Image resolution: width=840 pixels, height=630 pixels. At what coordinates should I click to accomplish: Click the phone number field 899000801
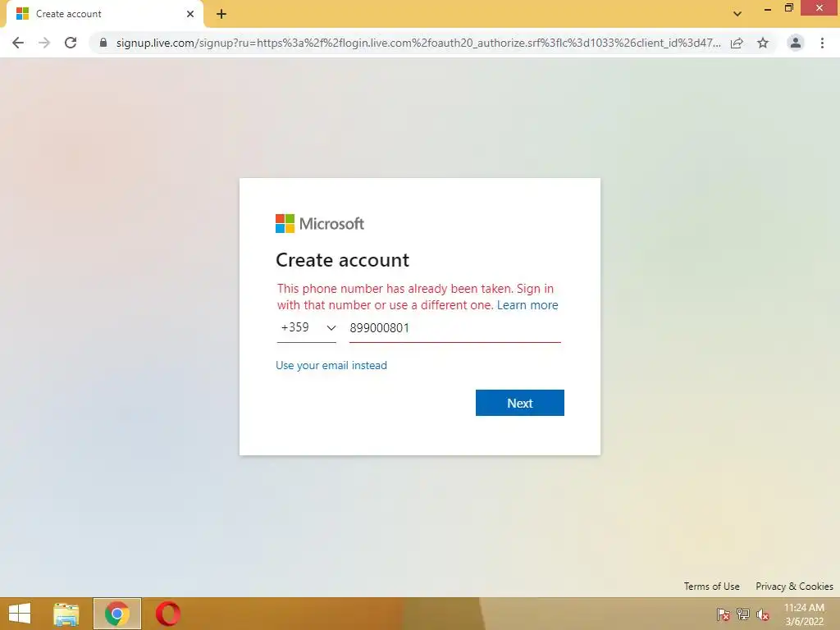454,328
